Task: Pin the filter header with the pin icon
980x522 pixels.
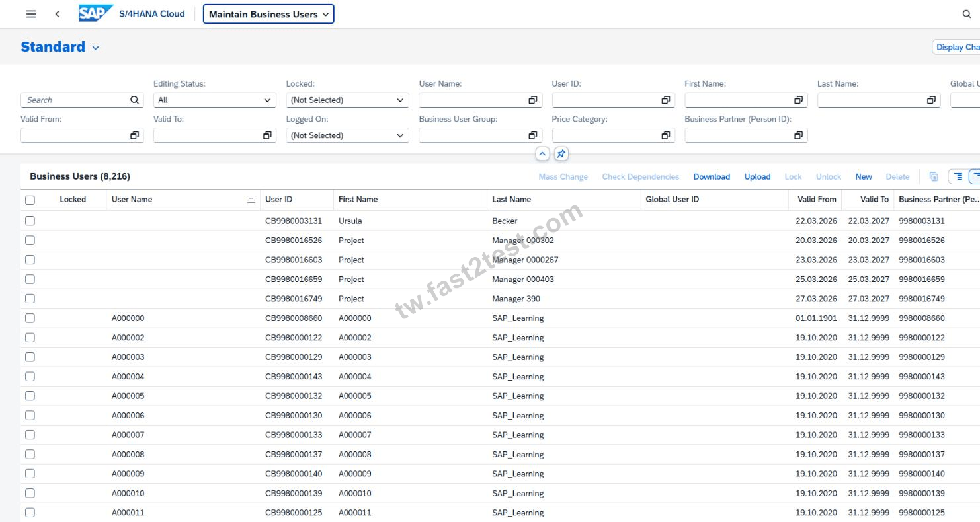Action: [561, 154]
